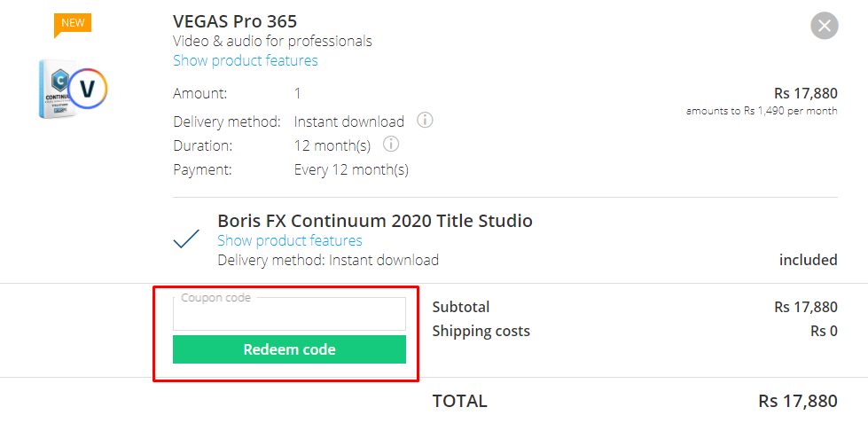Click the checkmark beside Boris FX Continuum
Image resolution: width=868 pixels, height=423 pixels.
(186, 239)
